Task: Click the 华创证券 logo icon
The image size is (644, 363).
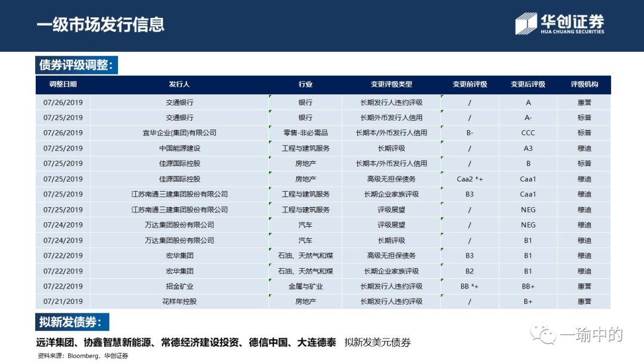Action: coord(526,23)
